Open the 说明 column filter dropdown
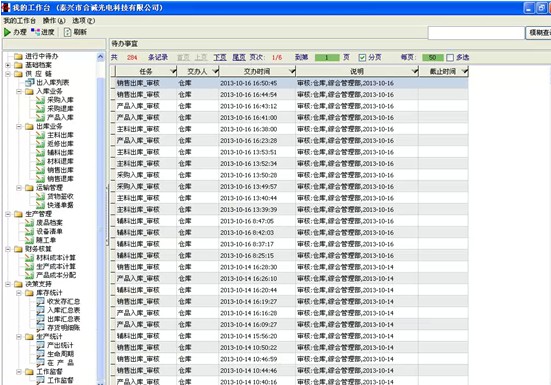Screen dimensions: 551x385 click(415, 71)
